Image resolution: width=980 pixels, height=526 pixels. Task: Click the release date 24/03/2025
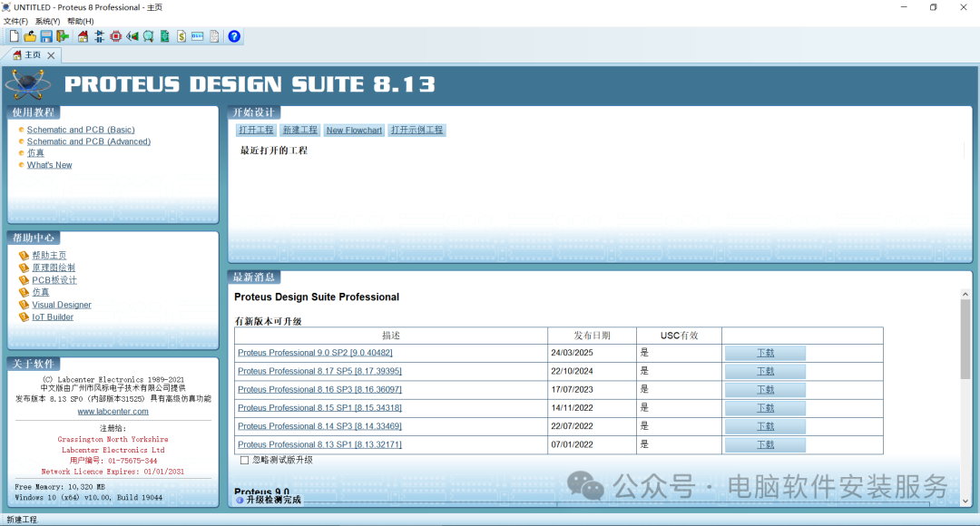pos(572,353)
